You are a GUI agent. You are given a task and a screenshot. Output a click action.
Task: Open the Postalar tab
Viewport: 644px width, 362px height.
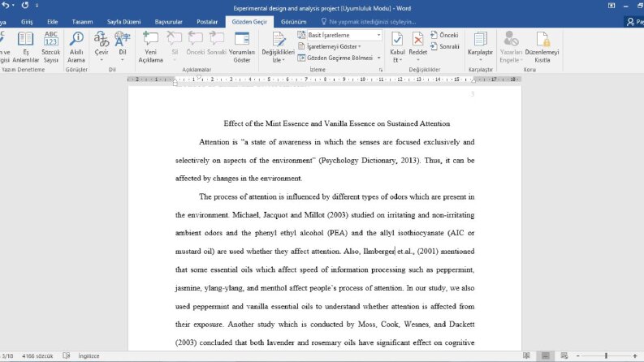[x=207, y=22]
